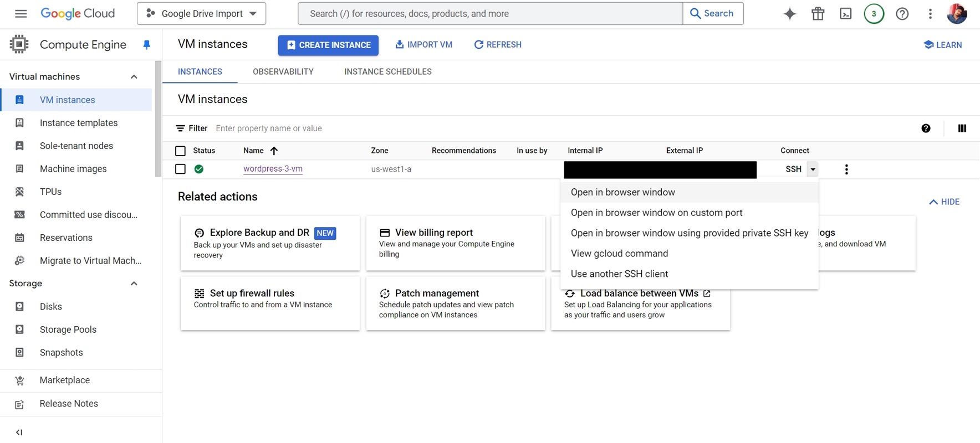Click the Google Cloud logo
Screen dimensions: 980x443
tap(78, 14)
